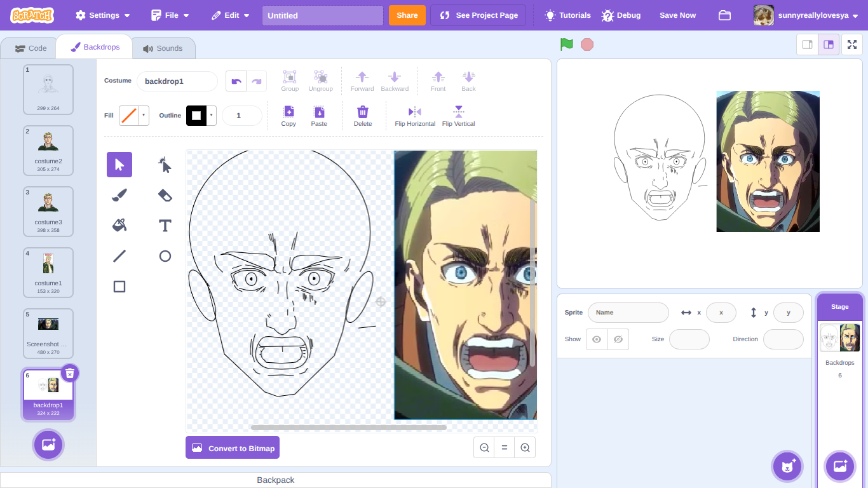Switch to the Backdrops tab

coord(95,47)
